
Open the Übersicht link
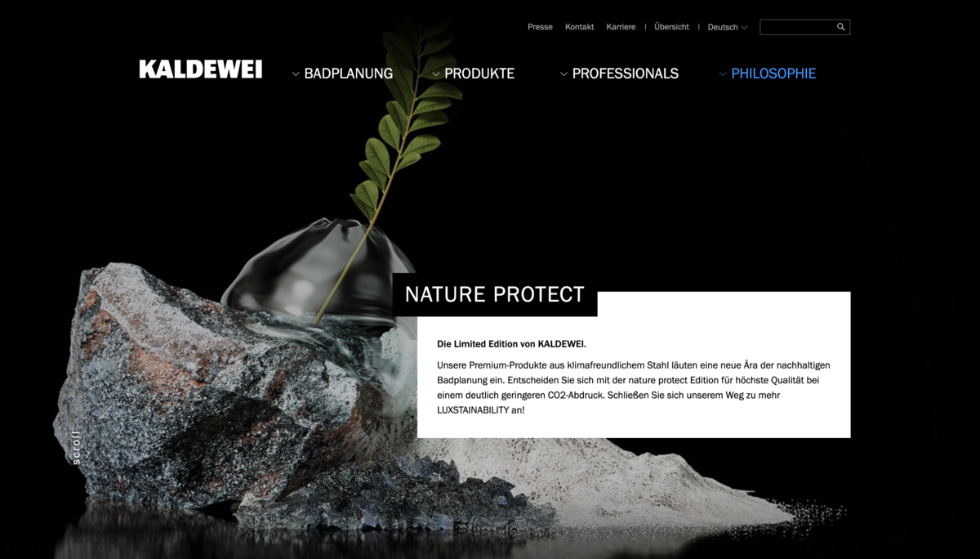(x=671, y=27)
